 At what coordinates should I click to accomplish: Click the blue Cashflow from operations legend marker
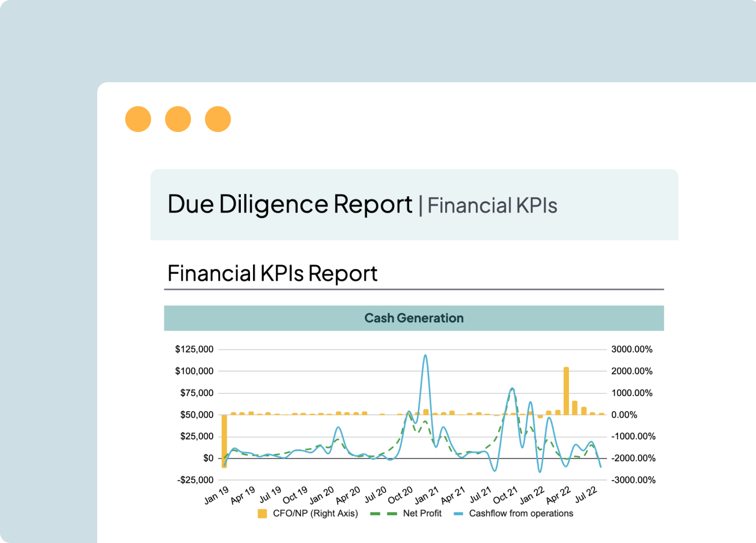click(458, 513)
